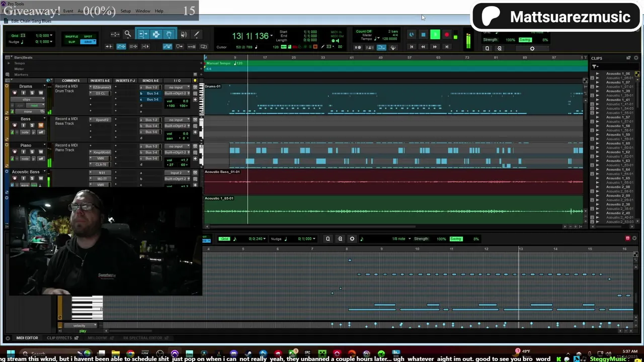Unmute the Bass track
644x362 pixels.
[x=41, y=126]
